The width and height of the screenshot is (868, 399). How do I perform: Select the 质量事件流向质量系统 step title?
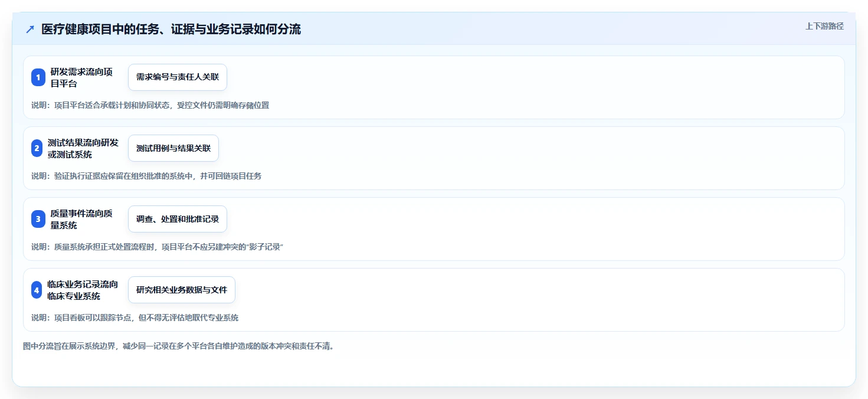(x=81, y=219)
